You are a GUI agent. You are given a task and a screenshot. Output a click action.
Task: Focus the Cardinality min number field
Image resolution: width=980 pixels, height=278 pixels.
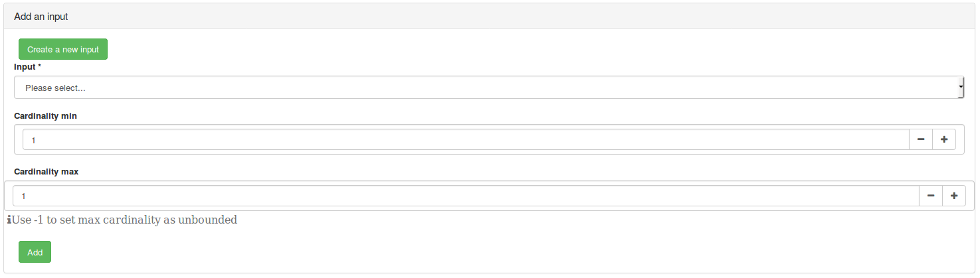click(465, 140)
